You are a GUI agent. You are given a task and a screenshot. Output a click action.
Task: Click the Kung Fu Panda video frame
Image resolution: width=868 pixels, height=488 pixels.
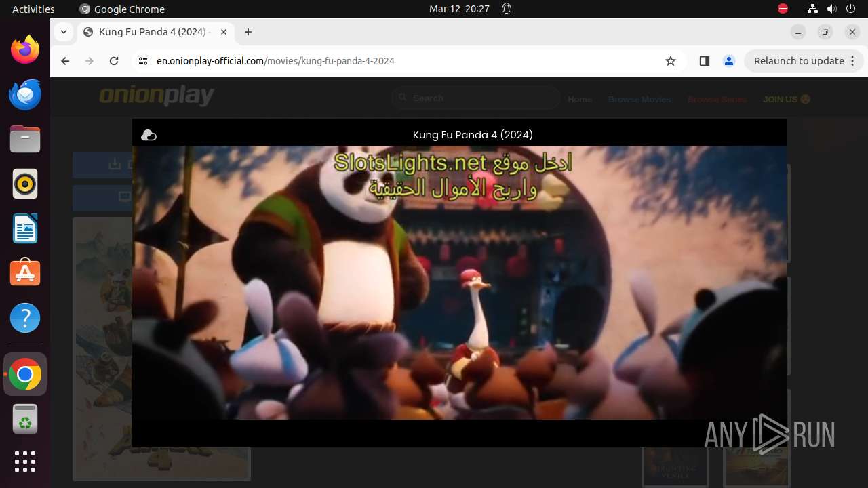[459, 283]
